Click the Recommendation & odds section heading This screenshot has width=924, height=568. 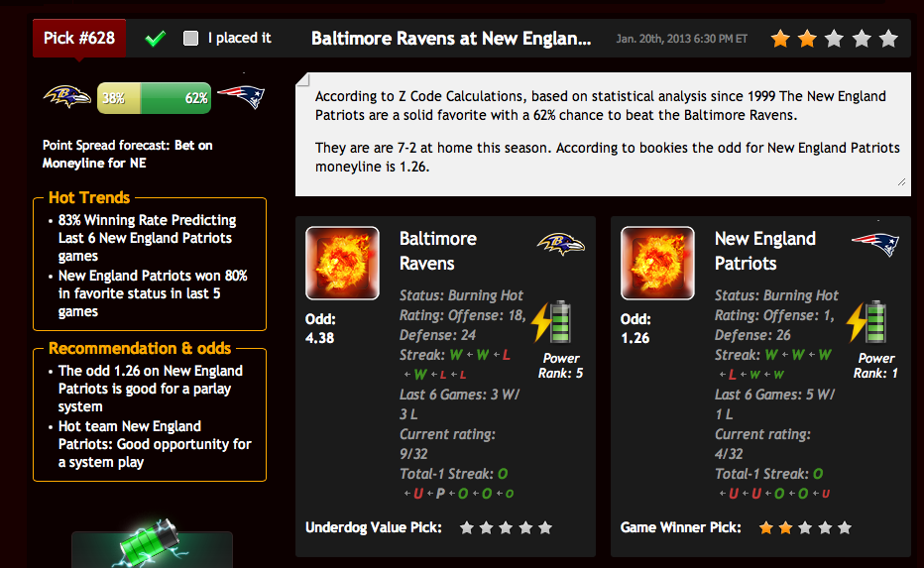point(140,348)
